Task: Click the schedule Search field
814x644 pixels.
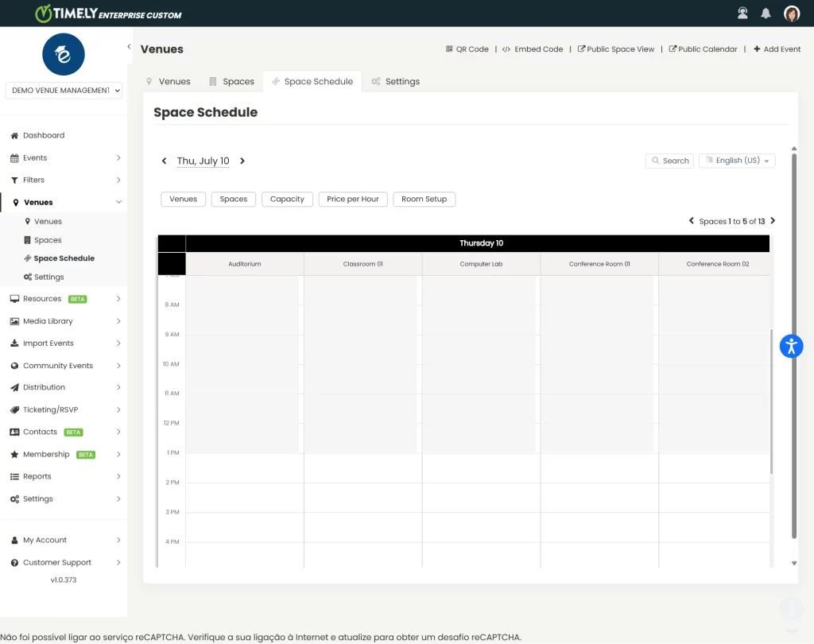Action: coord(669,161)
